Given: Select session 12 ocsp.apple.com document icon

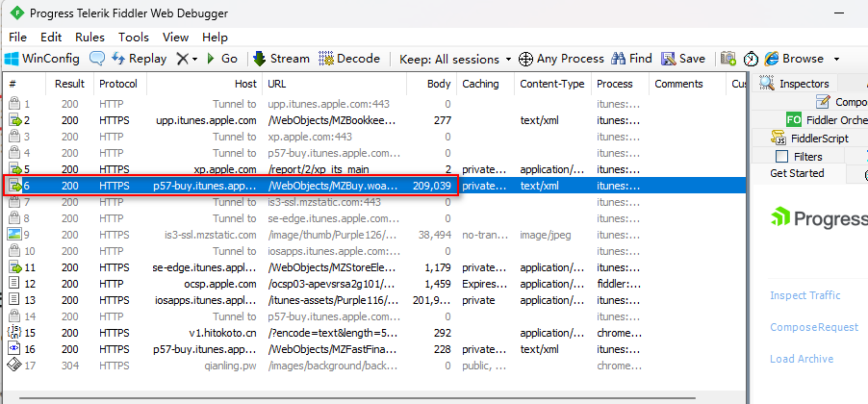Looking at the screenshot, I should pyautogui.click(x=14, y=284).
